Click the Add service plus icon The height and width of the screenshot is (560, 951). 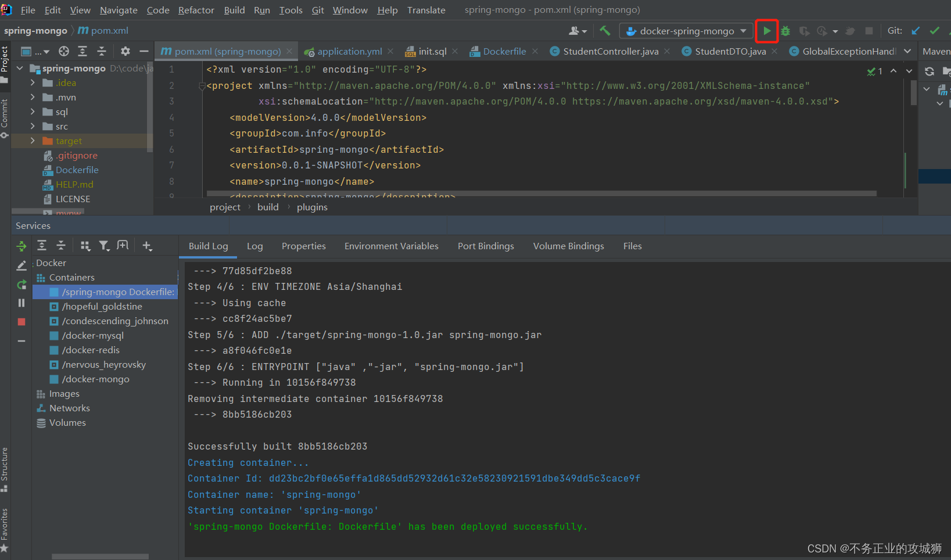(147, 246)
